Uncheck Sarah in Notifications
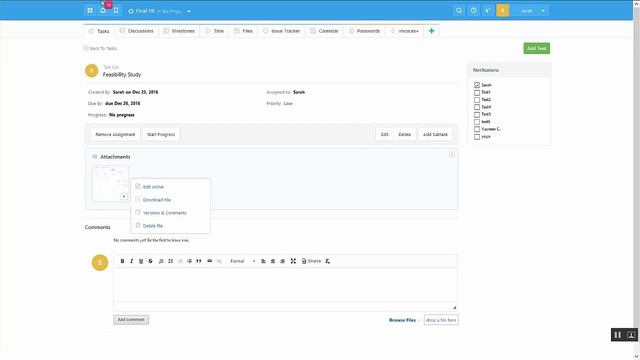This screenshot has width=640, height=360. (x=477, y=85)
